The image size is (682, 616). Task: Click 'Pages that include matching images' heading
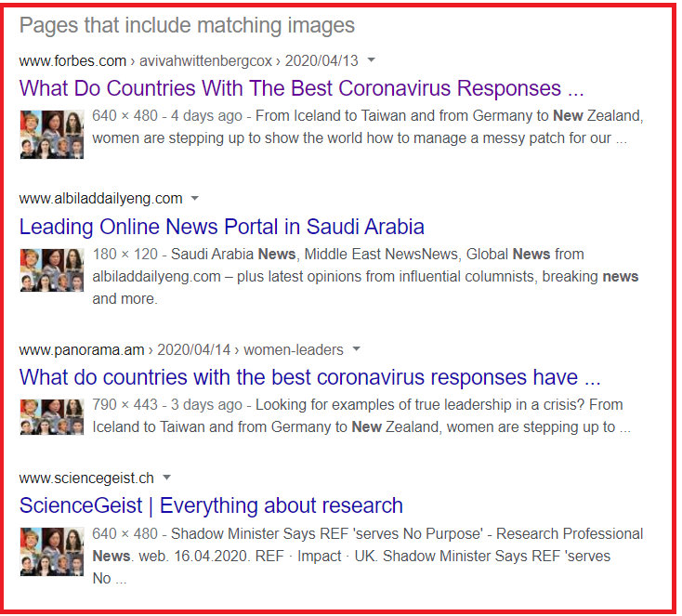[187, 25]
